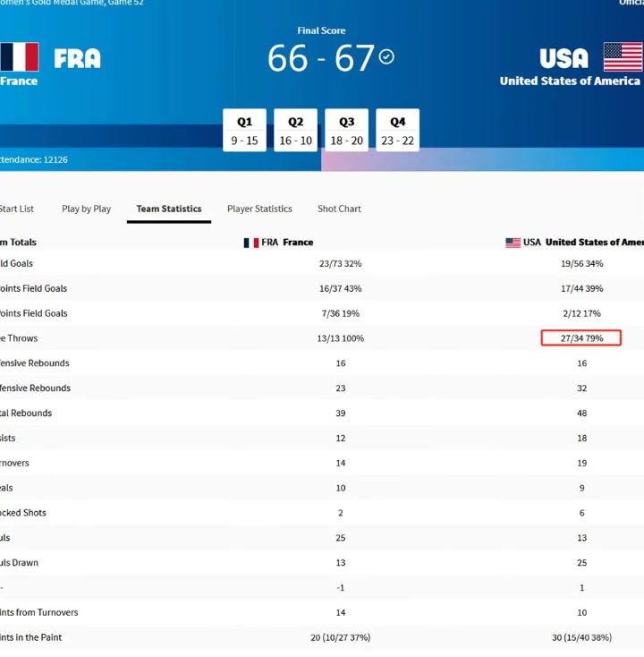Open the Shot Chart tab

click(339, 209)
